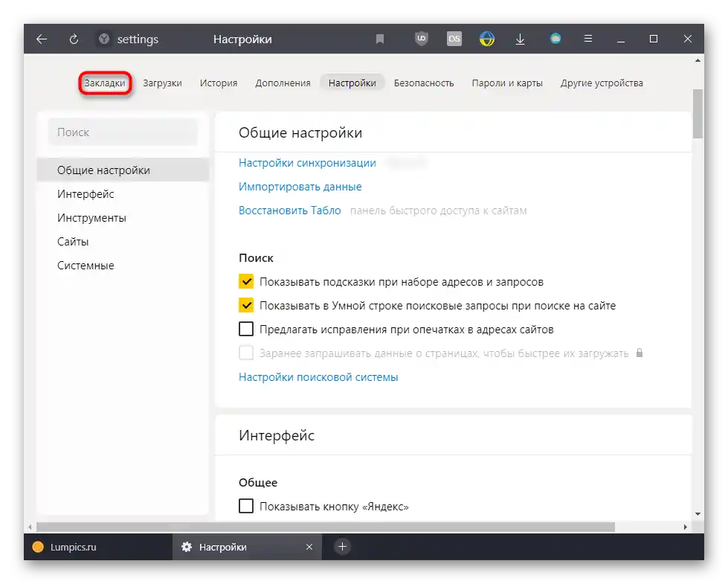
Task: Click the Yandex logo icon beside settings
Action: [x=104, y=39]
